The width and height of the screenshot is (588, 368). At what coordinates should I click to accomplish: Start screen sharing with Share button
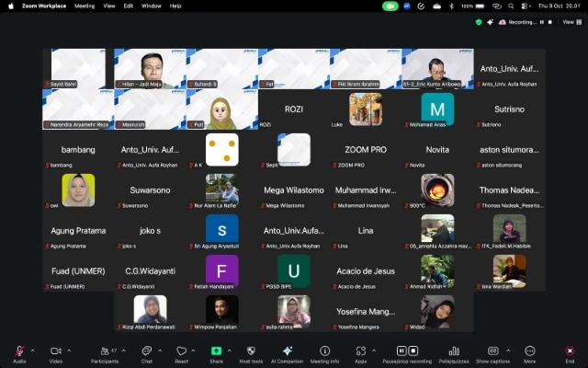pyautogui.click(x=216, y=352)
